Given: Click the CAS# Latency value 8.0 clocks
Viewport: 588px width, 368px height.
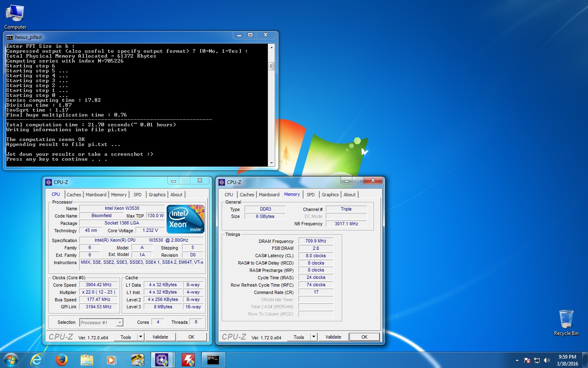Looking at the screenshot, I should coord(316,256).
